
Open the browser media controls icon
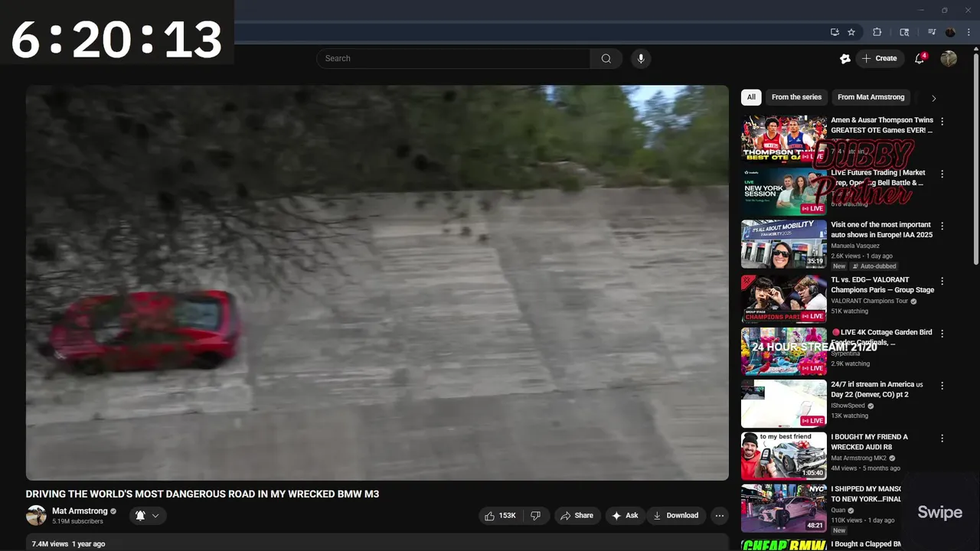(x=932, y=32)
